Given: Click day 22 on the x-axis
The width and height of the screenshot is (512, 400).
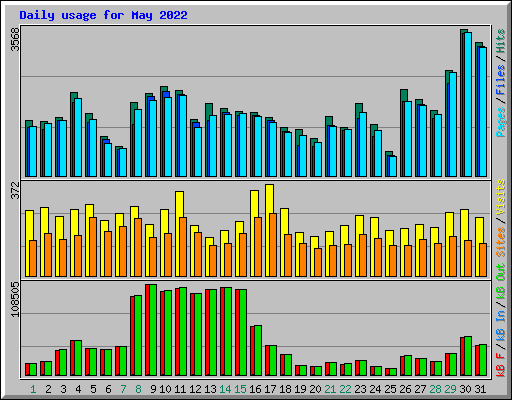Looking at the screenshot, I should 345,389.
